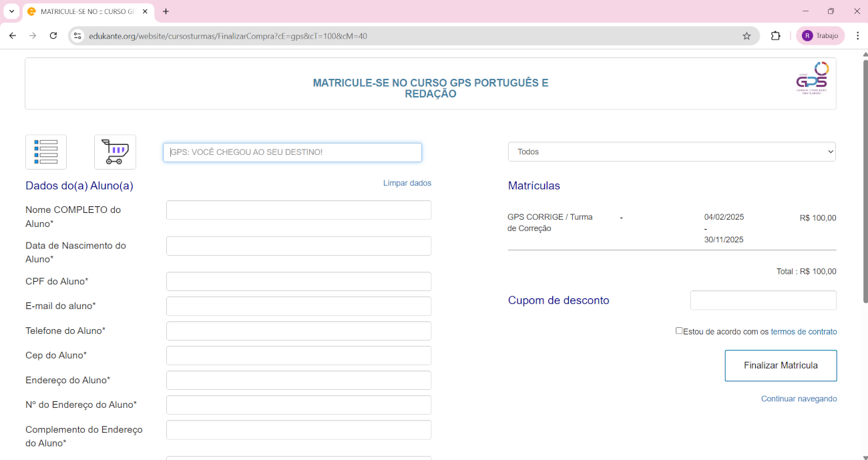Reload the page
868x460 pixels.
(x=53, y=36)
